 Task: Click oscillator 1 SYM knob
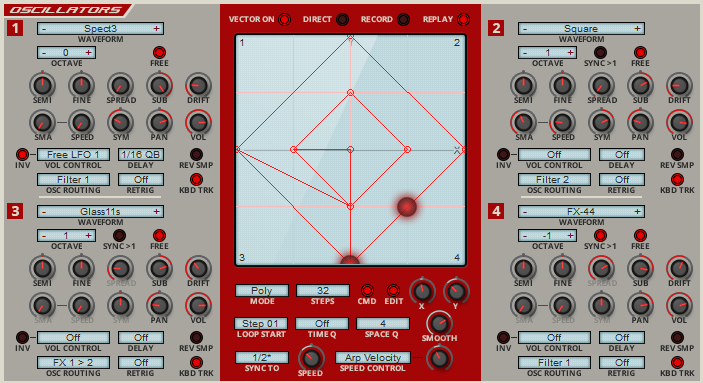pyautogui.click(x=121, y=122)
